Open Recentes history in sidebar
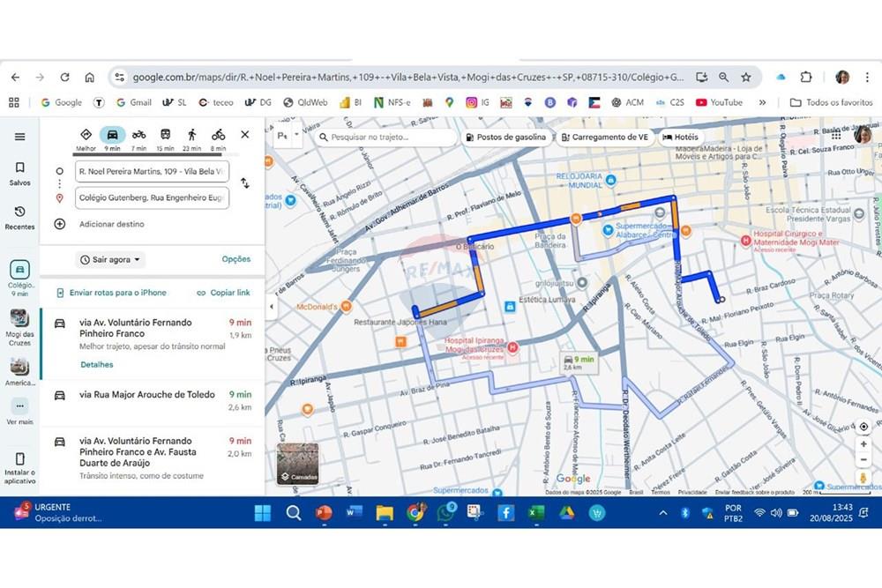 point(19,217)
